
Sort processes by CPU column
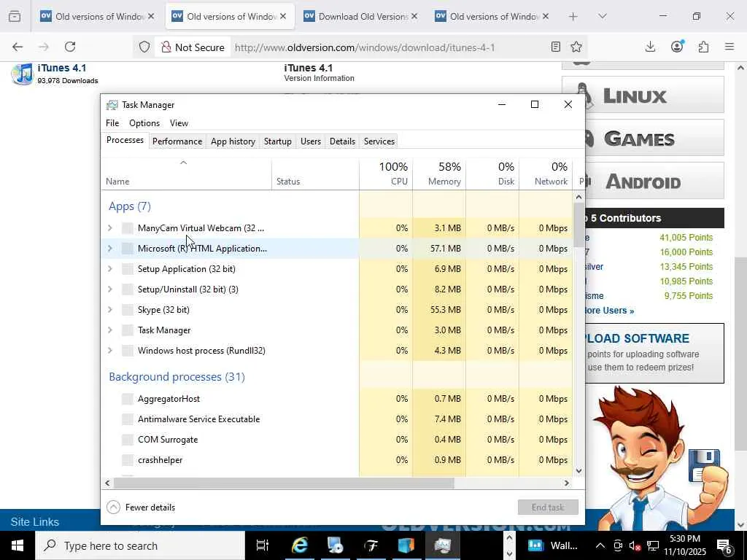click(x=386, y=174)
